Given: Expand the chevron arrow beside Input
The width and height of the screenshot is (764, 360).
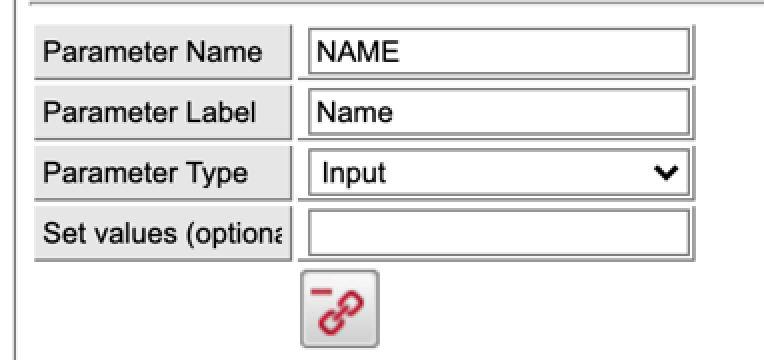Looking at the screenshot, I should click(666, 172).
